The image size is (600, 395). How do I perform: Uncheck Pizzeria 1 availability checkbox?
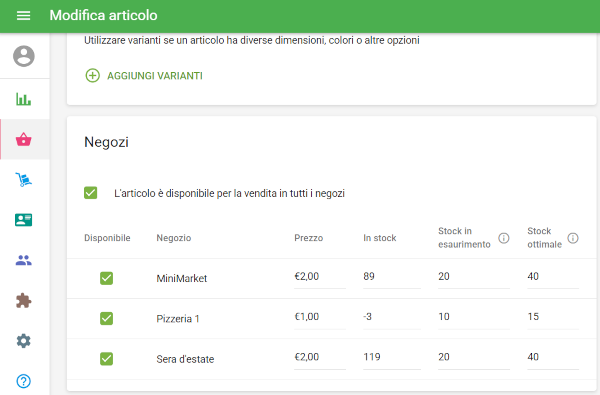click(106, 318)
